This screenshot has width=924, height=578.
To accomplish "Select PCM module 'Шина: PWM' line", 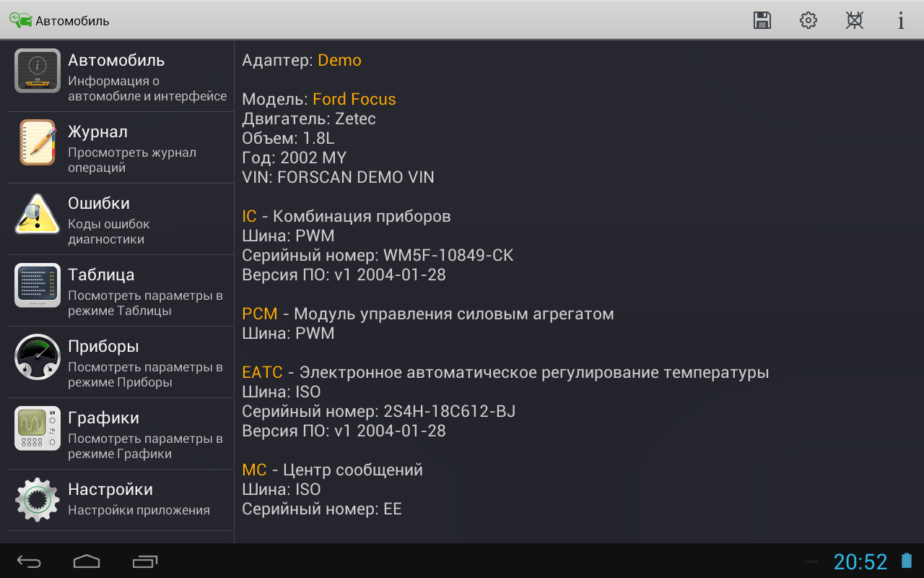I will pos(288,333).
